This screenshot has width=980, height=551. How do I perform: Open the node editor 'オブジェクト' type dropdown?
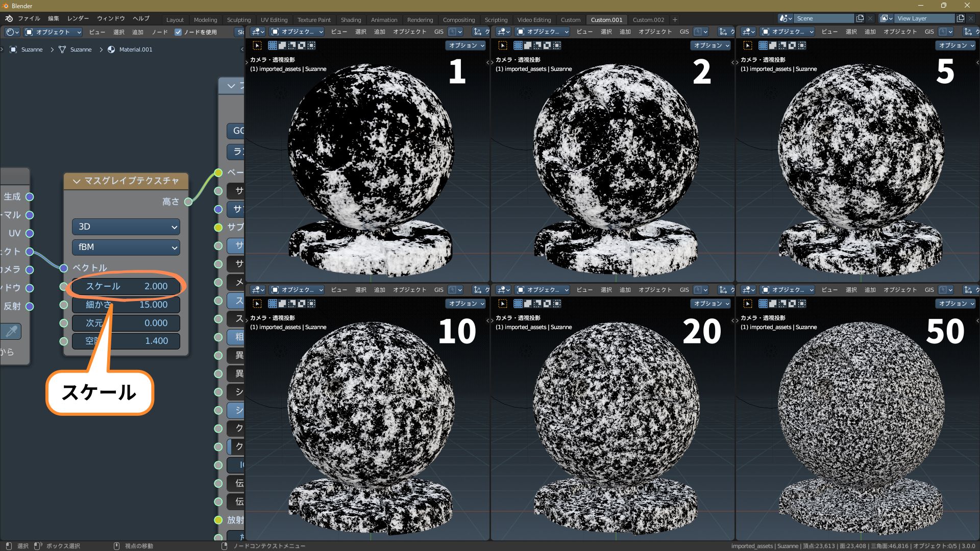53,32
